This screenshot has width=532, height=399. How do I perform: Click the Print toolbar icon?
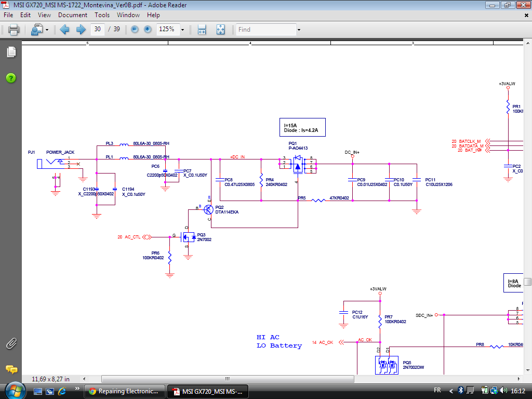[x=14, y=30]
